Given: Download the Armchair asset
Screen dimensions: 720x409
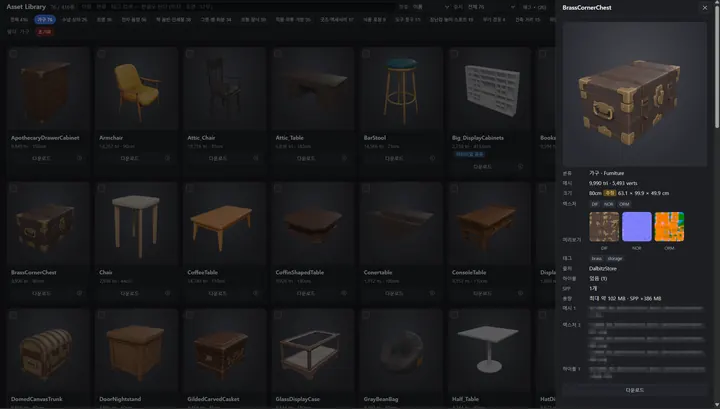Looking at the screenshot, I should coord(129,158).
